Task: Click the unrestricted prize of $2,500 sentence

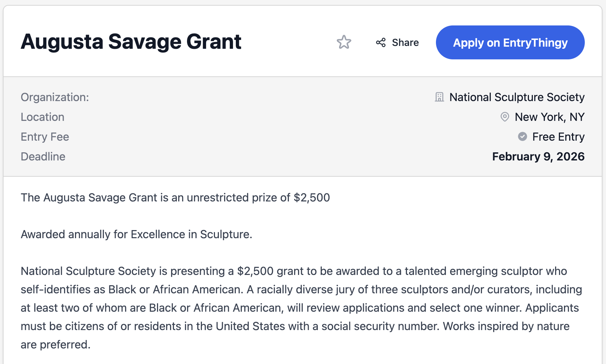Action: tap(175, 198)
